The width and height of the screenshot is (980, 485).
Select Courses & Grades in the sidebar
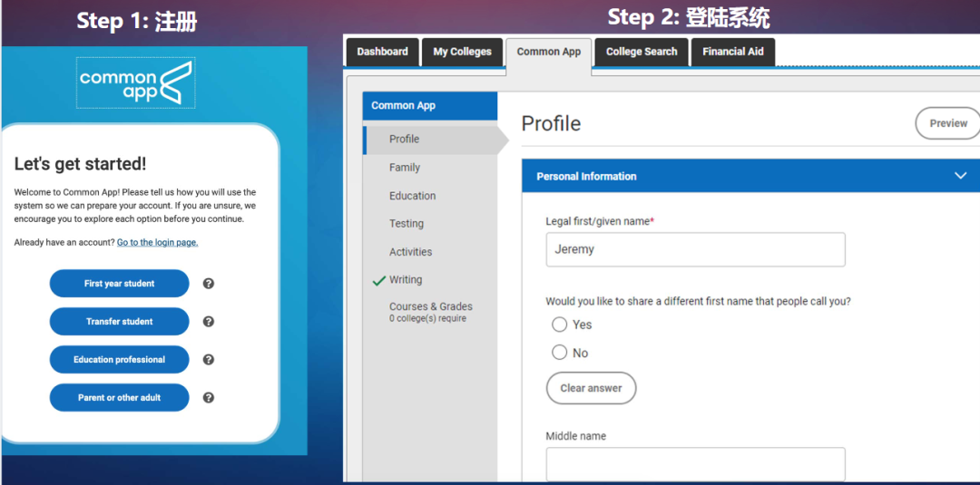431,307
